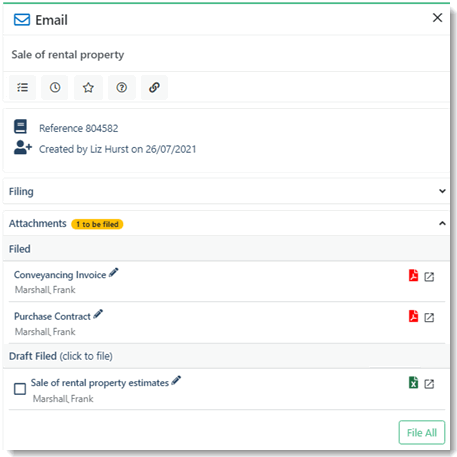Mark email with the star icon

coord(88,88)
